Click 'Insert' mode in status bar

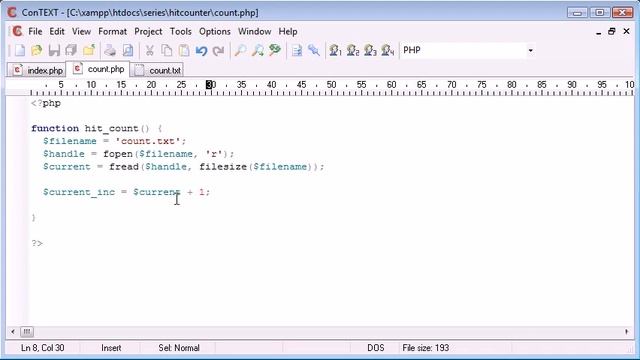[111, 348]
